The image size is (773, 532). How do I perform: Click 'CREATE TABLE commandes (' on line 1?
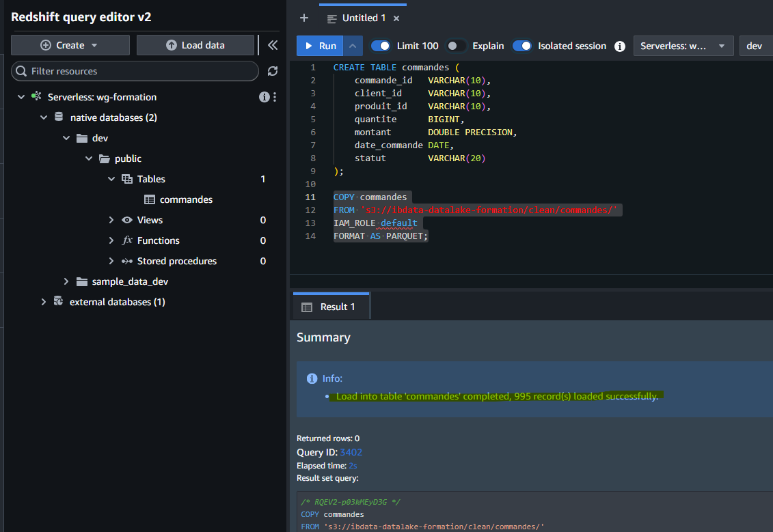[x=396, y=68]
